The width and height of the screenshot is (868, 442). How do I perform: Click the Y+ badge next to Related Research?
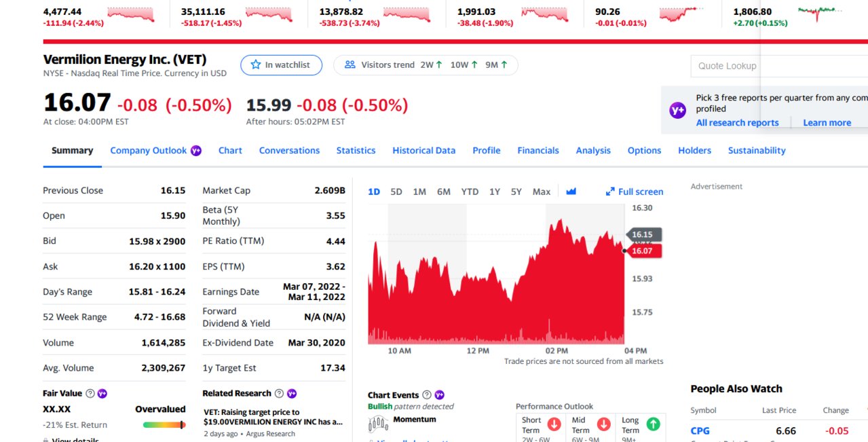pos(292,393)
